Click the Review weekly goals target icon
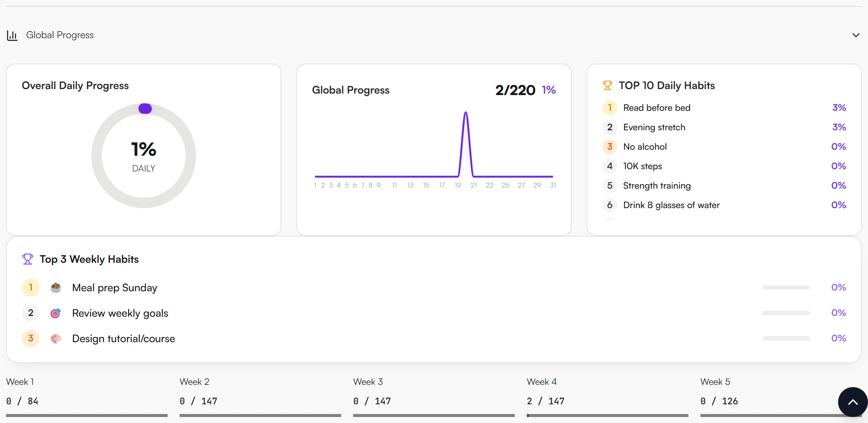This screenshot has width=868, height=423. click(x=56, y=313)
